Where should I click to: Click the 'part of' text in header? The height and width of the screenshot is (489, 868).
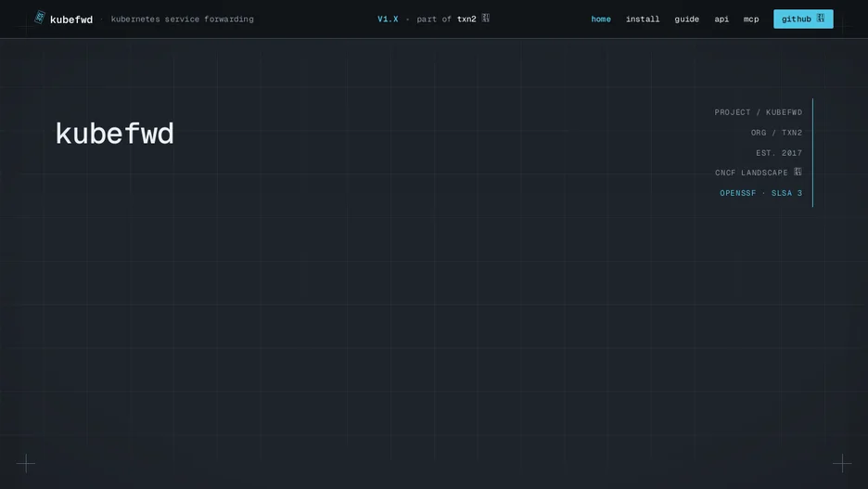(433, 19)
